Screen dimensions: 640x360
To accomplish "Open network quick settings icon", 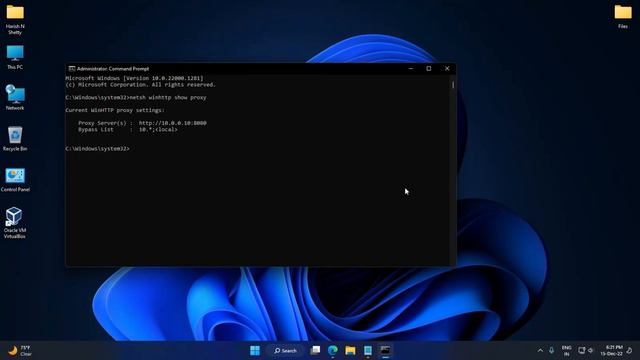I will pyautogui.click(x=582, y=351).
